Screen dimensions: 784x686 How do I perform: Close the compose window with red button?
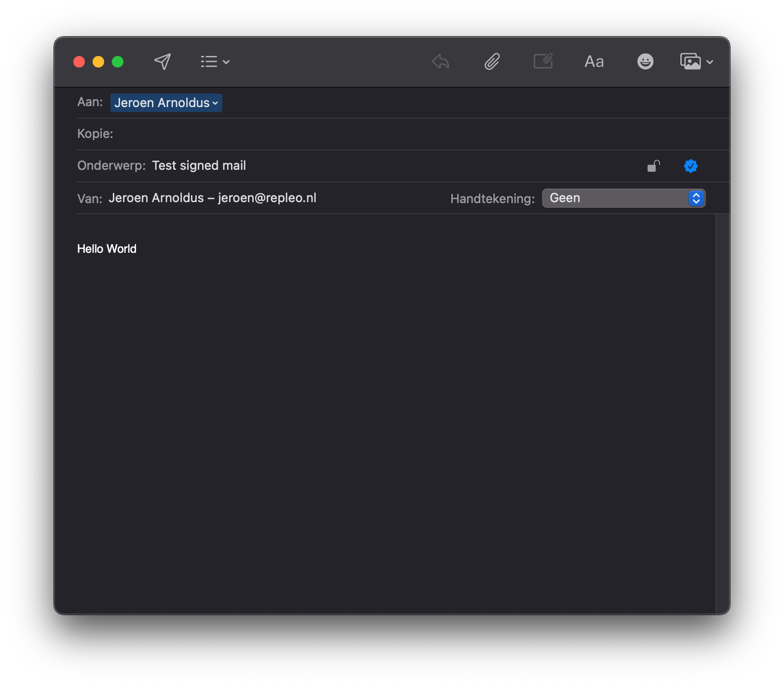[x=79, y=62]
